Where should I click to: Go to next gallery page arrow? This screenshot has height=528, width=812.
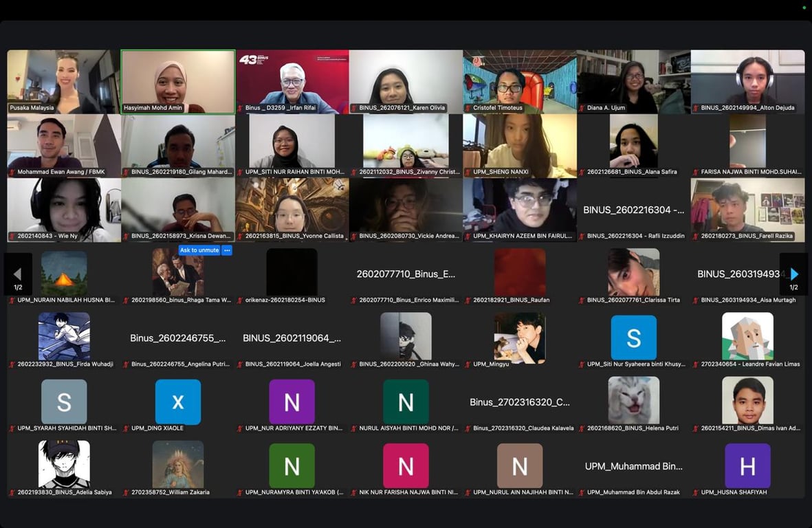pyautogui.click(x=794, y=274)
